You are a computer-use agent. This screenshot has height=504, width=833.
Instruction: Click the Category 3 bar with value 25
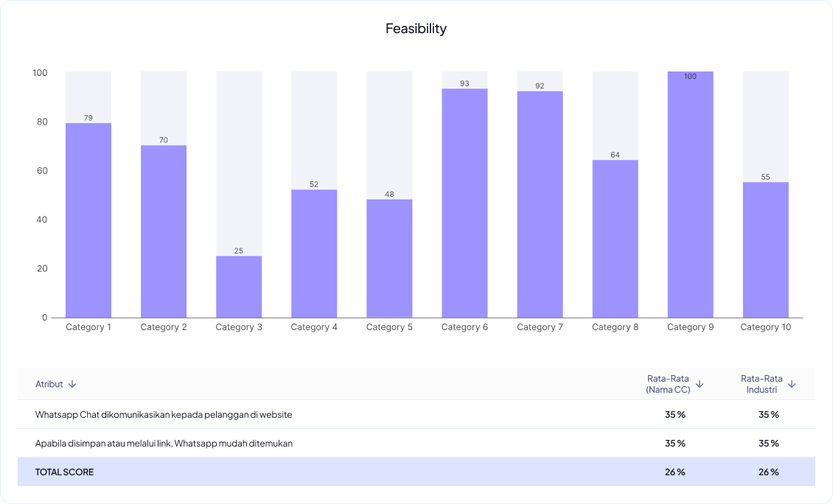(239, 286)
